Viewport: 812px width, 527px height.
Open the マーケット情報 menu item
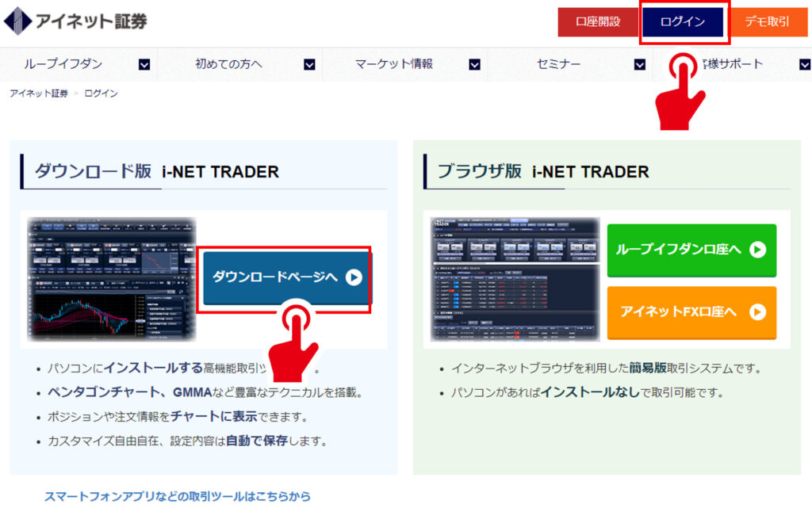click(394, 64)
